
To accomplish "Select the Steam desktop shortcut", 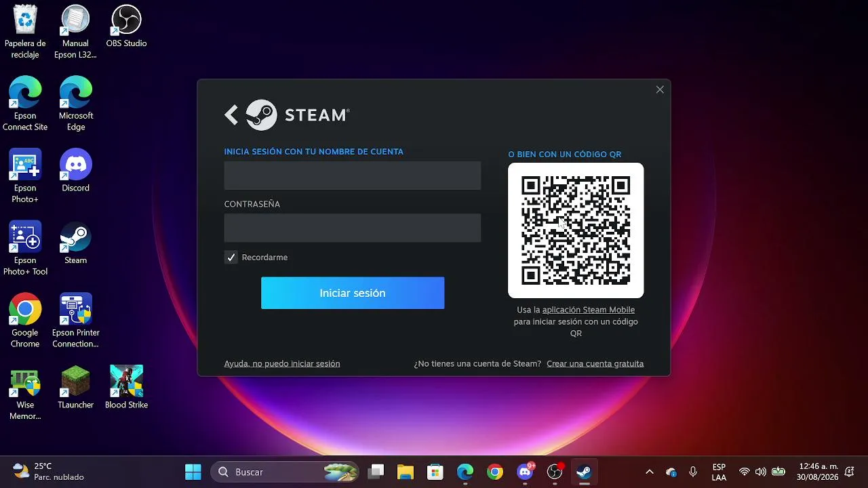I will [76, 243].
